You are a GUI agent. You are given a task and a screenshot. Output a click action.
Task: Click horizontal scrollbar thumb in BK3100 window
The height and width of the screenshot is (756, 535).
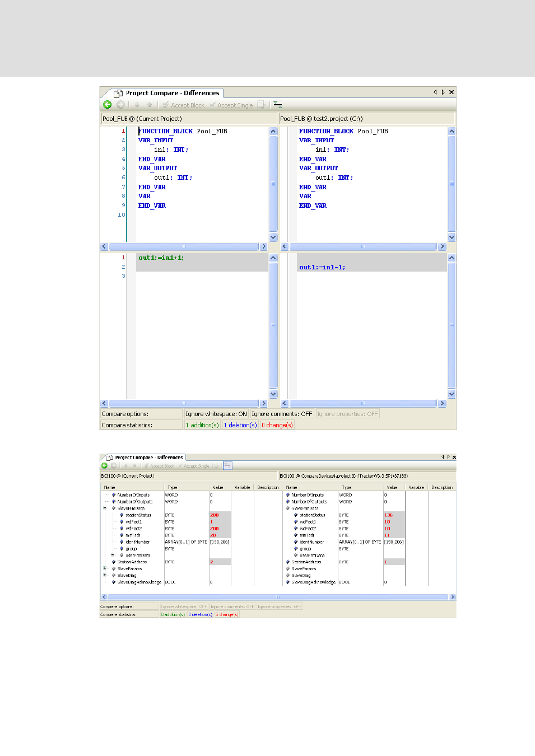pos(278,597)
